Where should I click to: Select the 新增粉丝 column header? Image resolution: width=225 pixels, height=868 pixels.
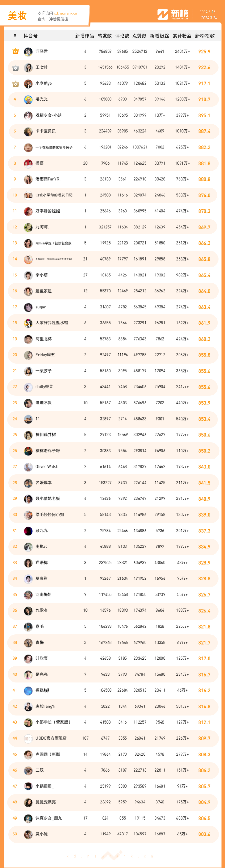pos(159,36)
